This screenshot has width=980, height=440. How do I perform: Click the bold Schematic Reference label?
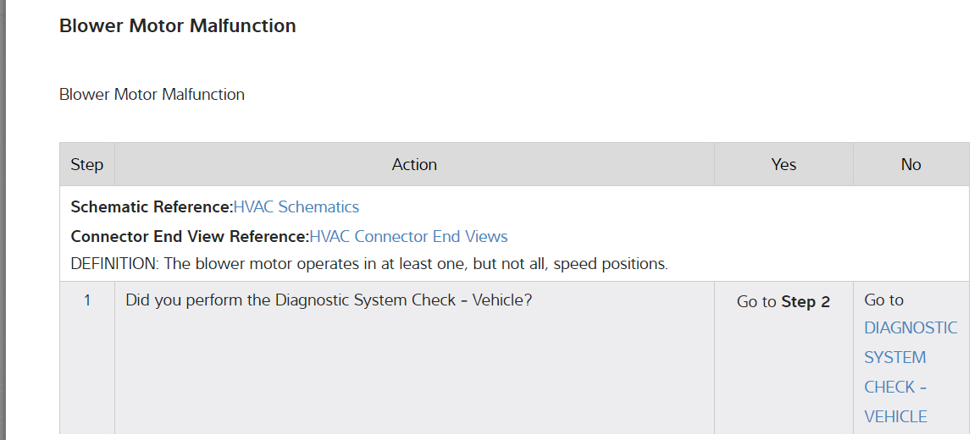(x=152, y=207)
